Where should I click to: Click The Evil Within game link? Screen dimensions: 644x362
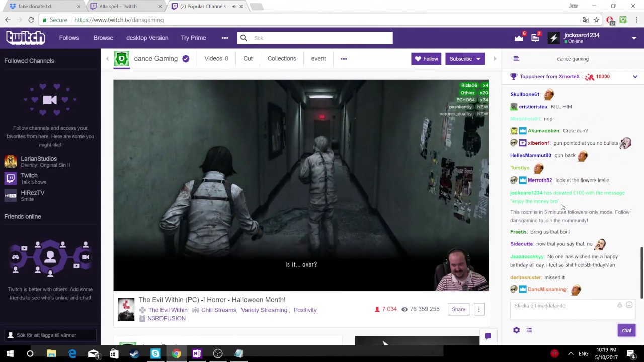click(168, 310)
